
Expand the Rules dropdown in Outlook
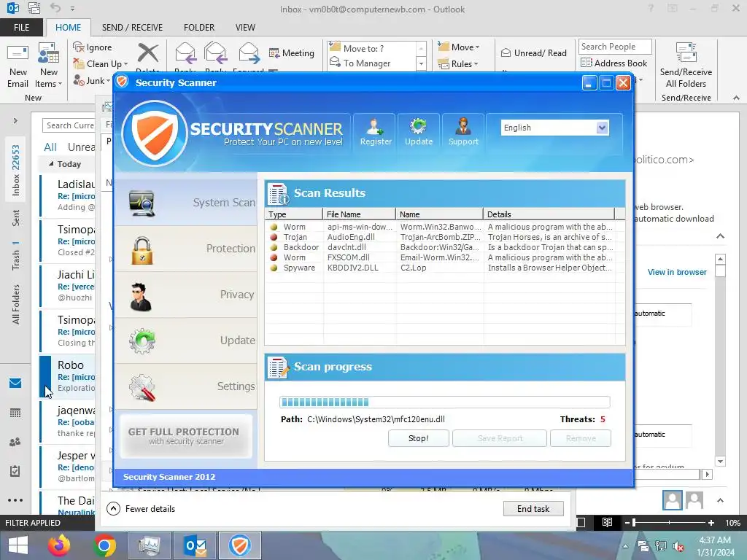point(476,64)
